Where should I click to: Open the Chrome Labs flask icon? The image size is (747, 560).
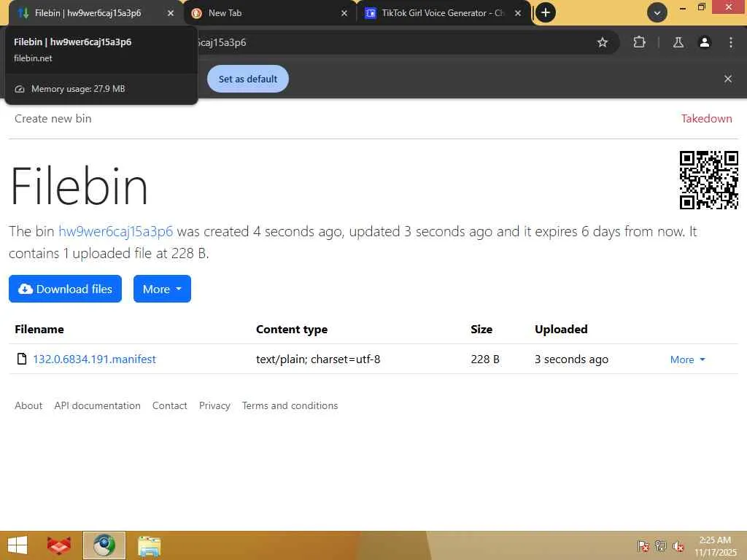coord(678,42)
